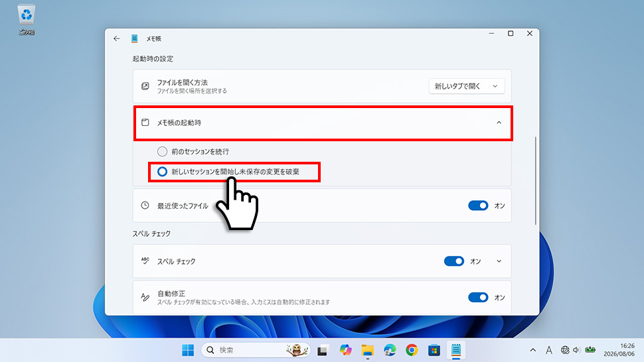Open the clock and date 16:26 flyout
Screen dimensions: 644x362
coord(619,350)
